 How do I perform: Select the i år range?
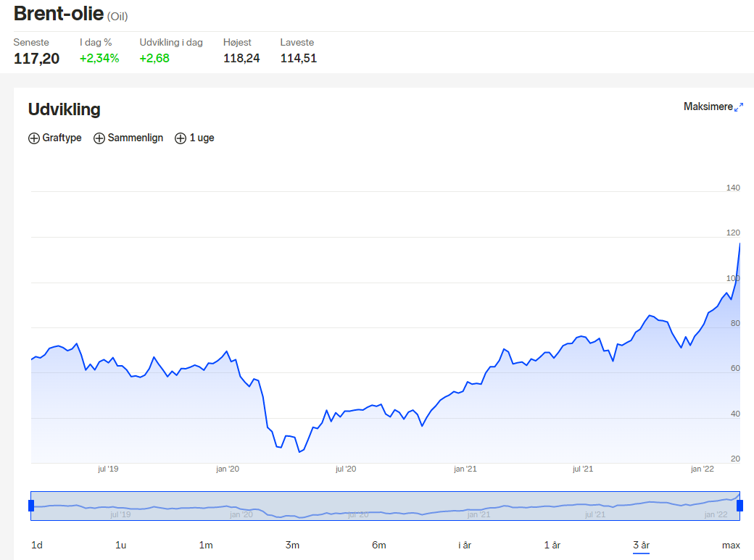pyautogui.click(x=465, y=545)
